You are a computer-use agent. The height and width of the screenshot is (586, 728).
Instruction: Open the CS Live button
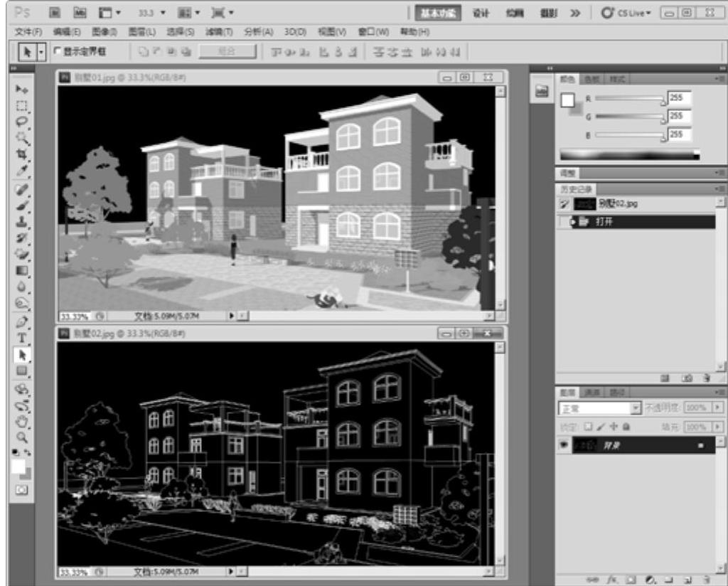pyautogui.click(x=626, y=13)
